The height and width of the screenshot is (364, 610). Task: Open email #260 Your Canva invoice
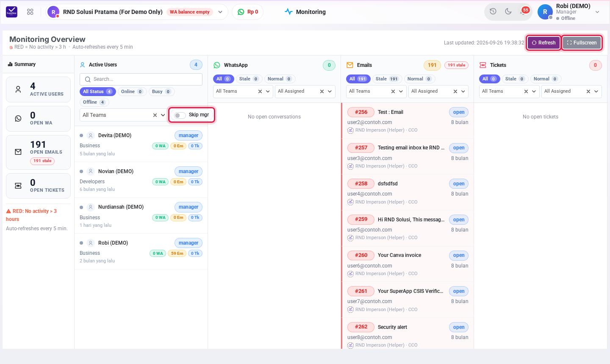pos(408,264)
